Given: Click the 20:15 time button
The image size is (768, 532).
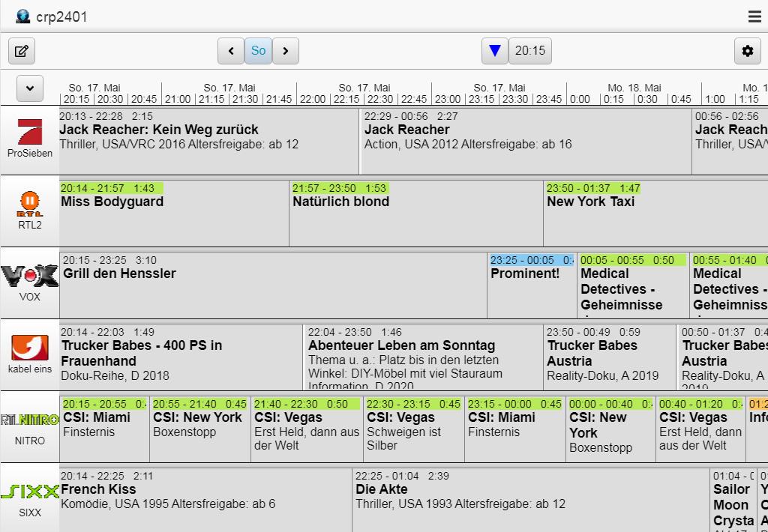Looking at the screenshot, I should click(x=530, y=51).
